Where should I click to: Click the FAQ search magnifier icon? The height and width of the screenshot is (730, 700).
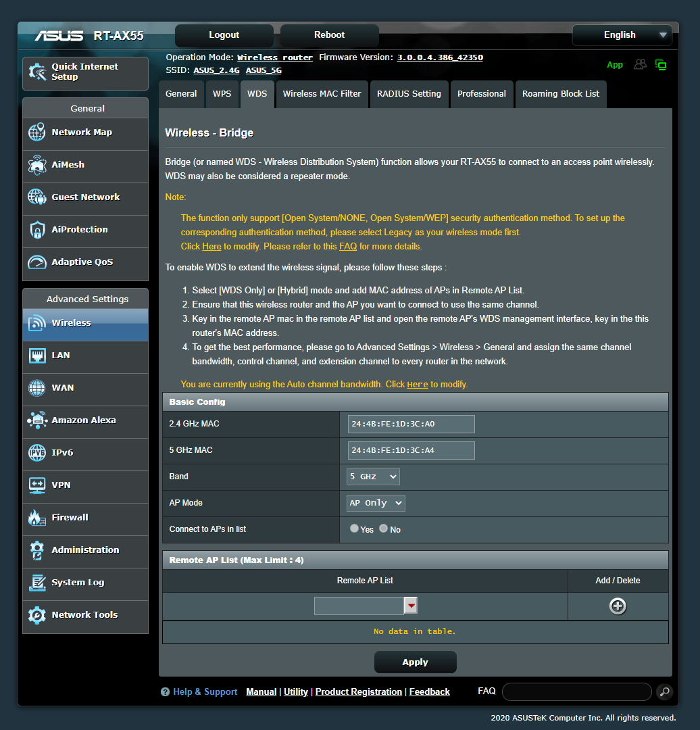665,692
